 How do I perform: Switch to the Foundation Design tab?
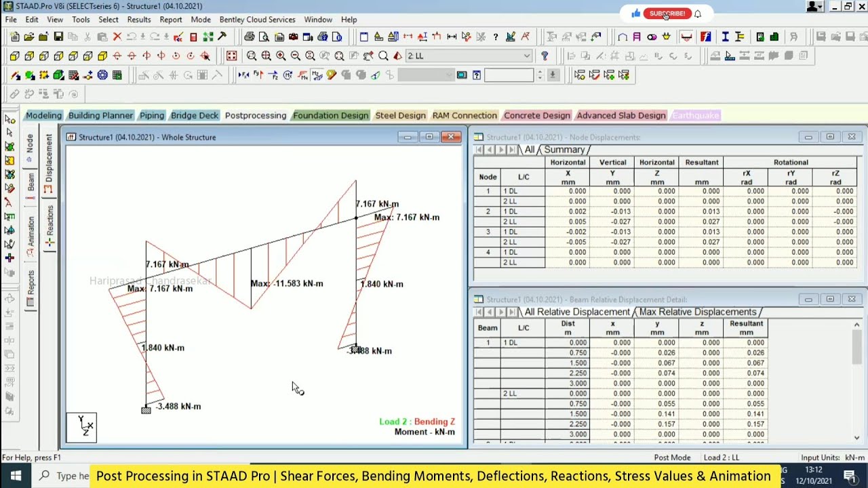pyautogui.click(x=330, y=115)
